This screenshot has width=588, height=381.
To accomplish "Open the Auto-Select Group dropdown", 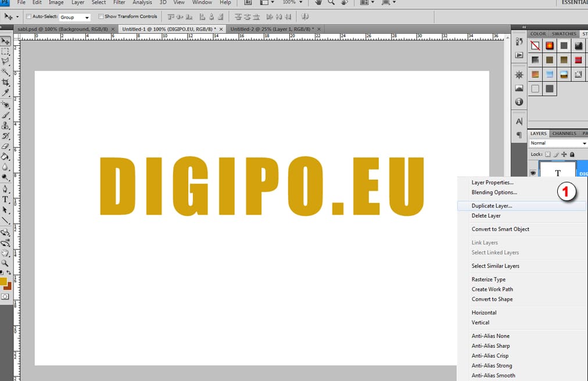I will tap(75, 17).
